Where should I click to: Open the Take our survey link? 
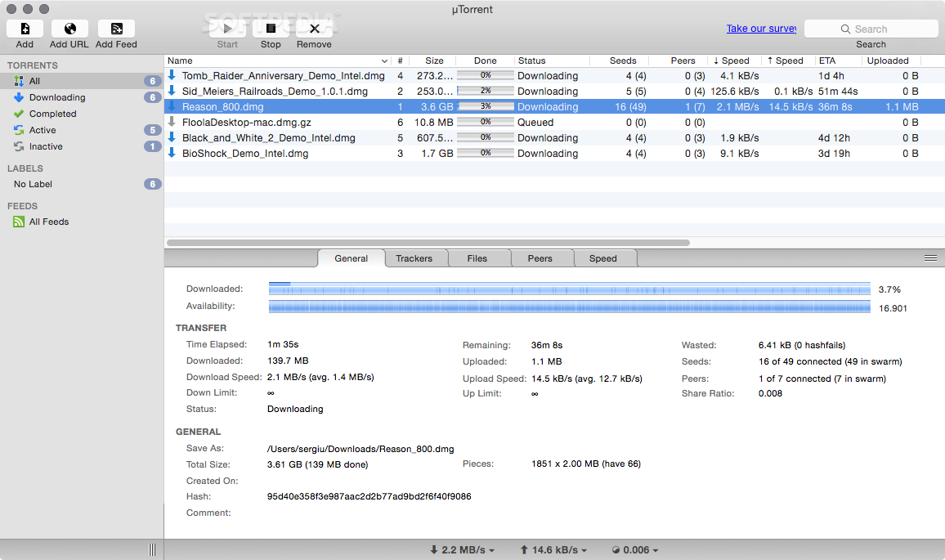(761, 29)
